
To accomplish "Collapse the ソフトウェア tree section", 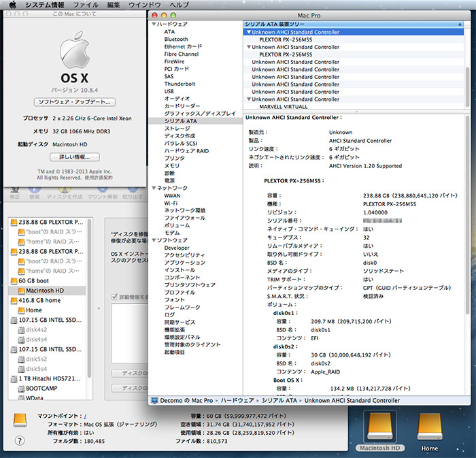I will click(x=154, y=240).
